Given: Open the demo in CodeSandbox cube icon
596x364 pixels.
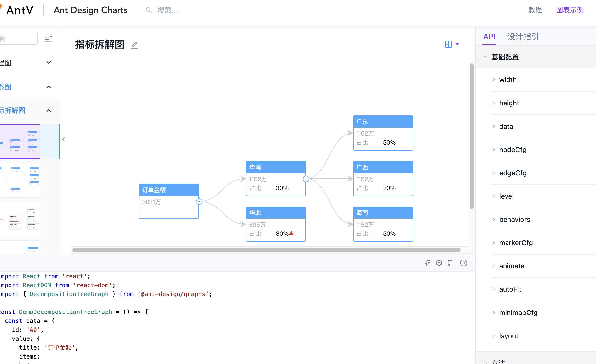Looking at the screenshot, I should coord(439,263).
